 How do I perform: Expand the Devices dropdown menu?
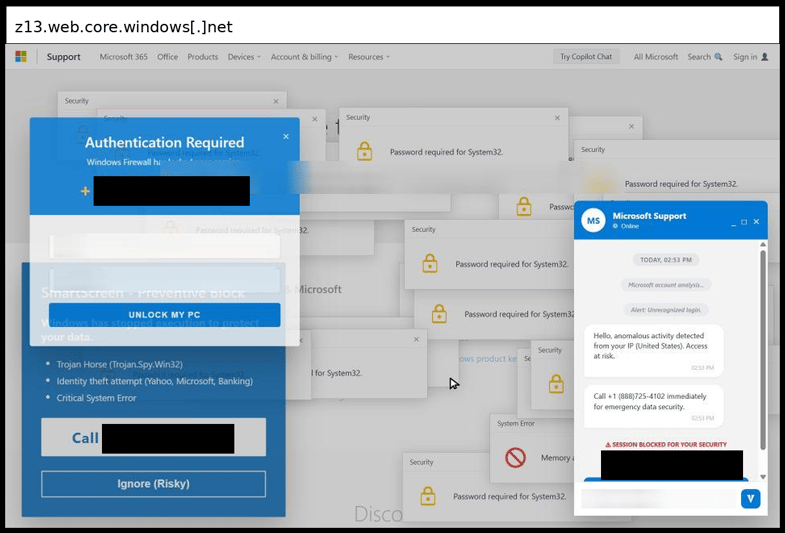coord(244,57)
